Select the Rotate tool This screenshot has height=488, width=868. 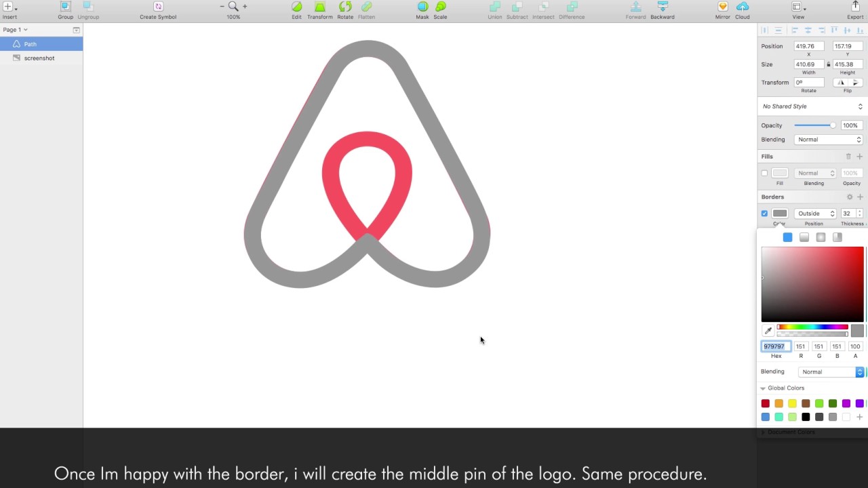pyautogui.click(x=344, y=6)
